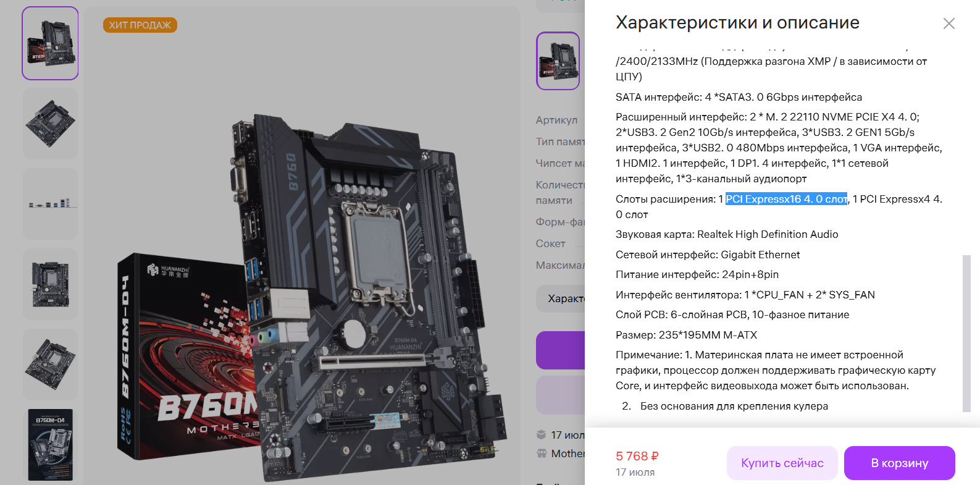980x485 pixels.
Task: Select the second angled motherboard thumbnail
Action: tap(50, 124)
